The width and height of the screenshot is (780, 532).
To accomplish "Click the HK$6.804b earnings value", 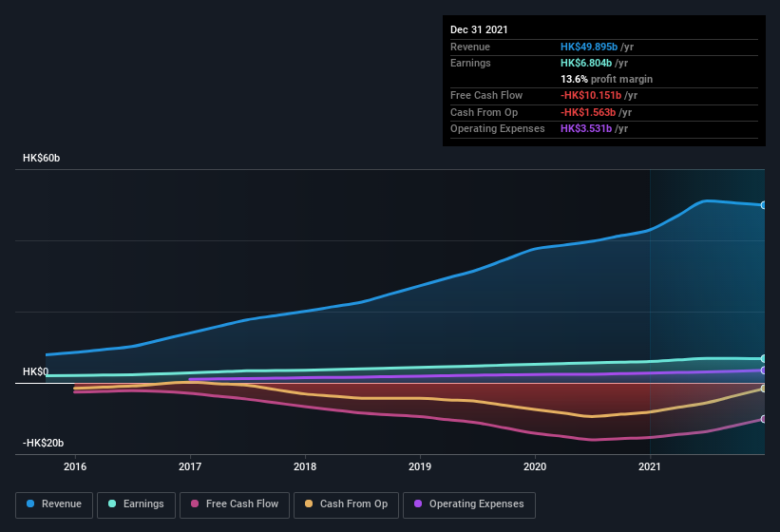I will pos(586,63).
